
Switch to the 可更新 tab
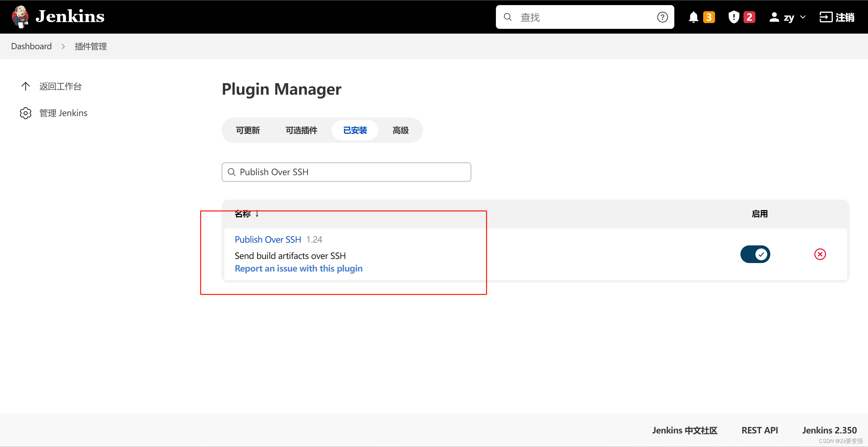coord(248,130)
